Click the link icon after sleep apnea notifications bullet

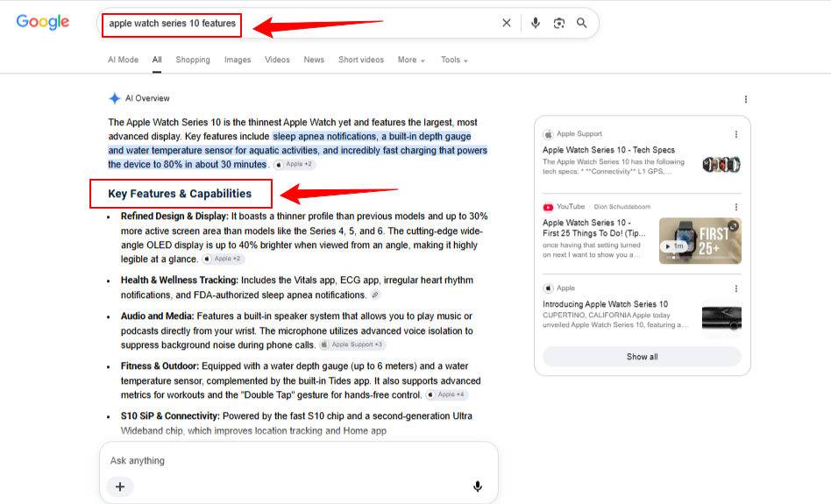375,295
